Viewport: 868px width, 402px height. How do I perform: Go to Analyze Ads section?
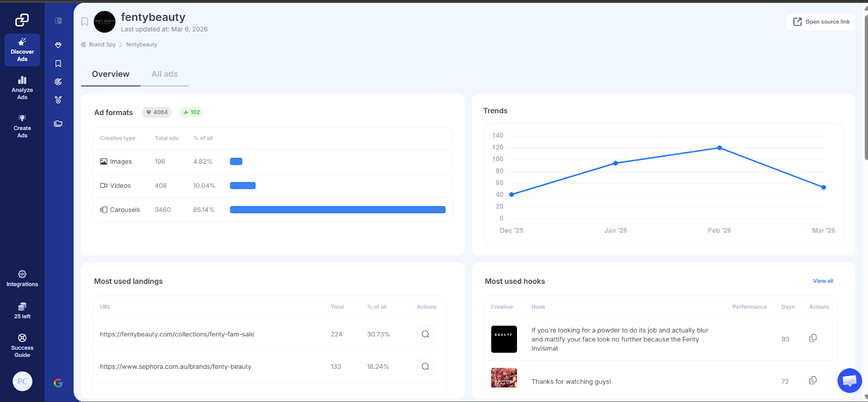pos(22,88)
